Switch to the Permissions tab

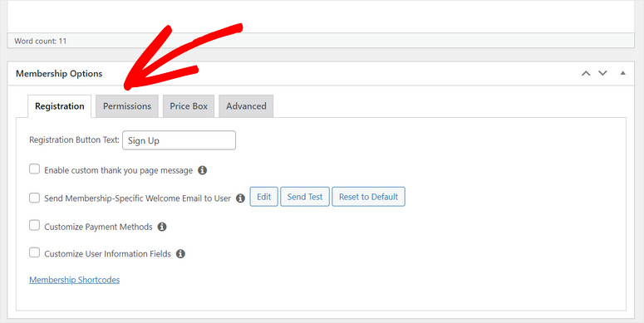click(x=127, y=106)
